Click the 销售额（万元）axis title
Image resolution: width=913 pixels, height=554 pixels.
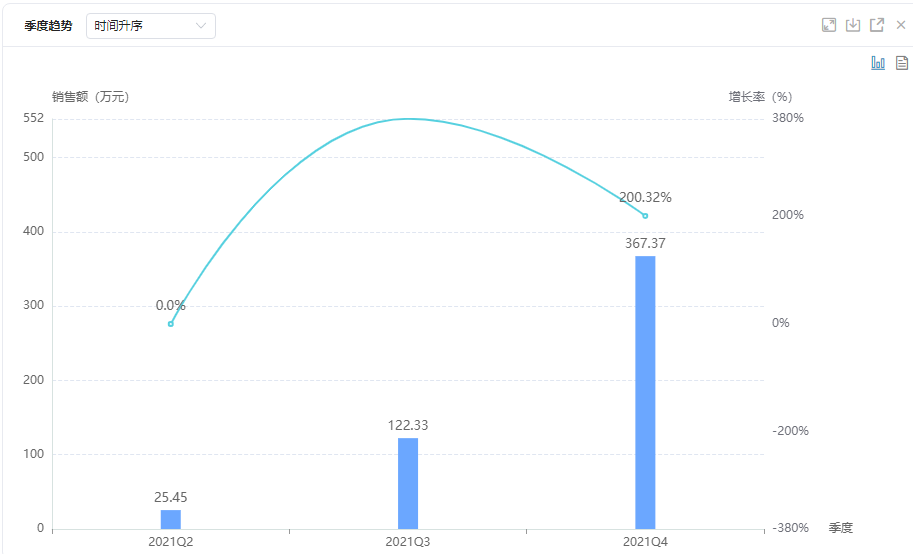click(x=91, y=97)
